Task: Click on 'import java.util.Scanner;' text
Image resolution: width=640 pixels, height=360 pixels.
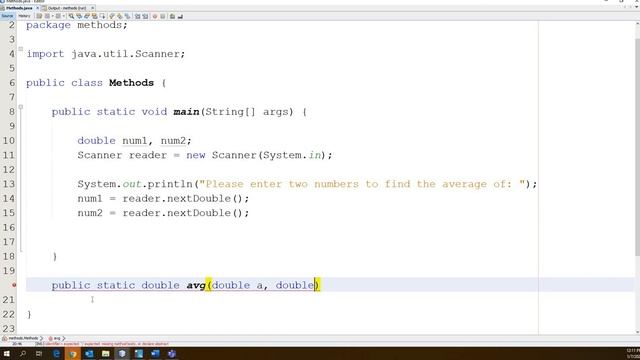Action: click(106, 54)
